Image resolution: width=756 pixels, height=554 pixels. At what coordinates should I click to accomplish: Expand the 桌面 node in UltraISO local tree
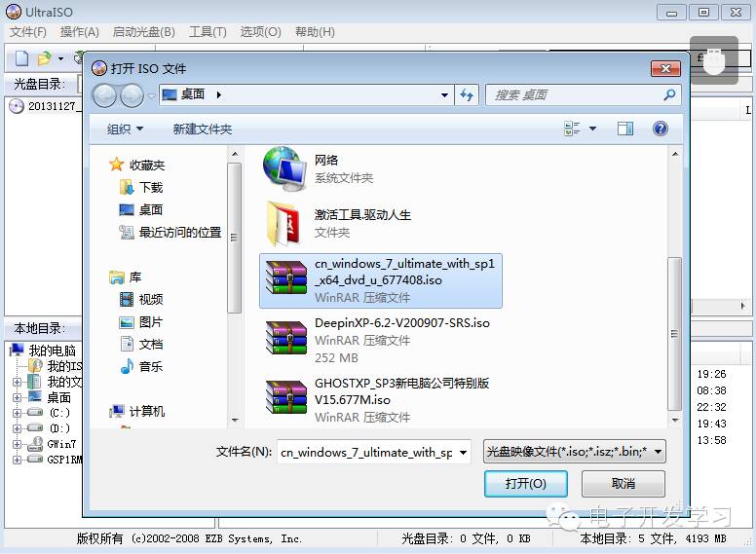coord(17,397)
